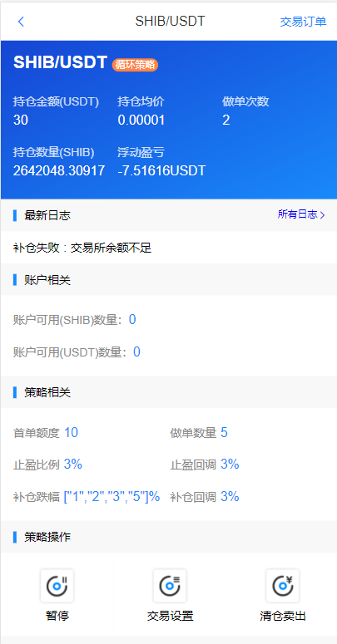Tap the 清仓卖出 sell-all icon
The height and width of the screenshot is (644, 337).
coord(283,586)
